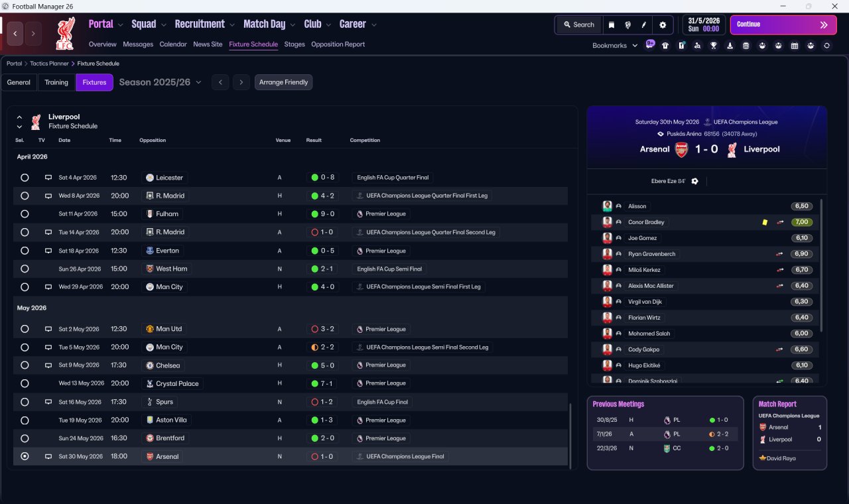
Task: Click the Chelsea club badge
Action: (150, 365)
